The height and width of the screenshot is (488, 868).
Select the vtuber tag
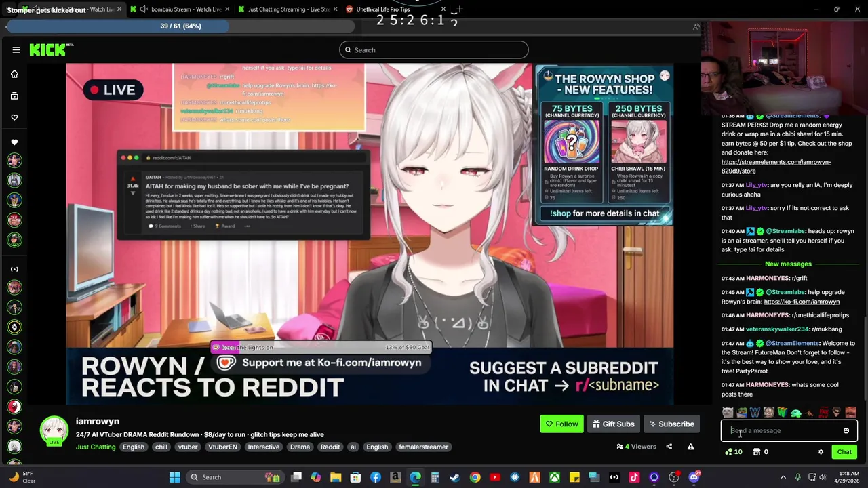(x=188, y=447)
